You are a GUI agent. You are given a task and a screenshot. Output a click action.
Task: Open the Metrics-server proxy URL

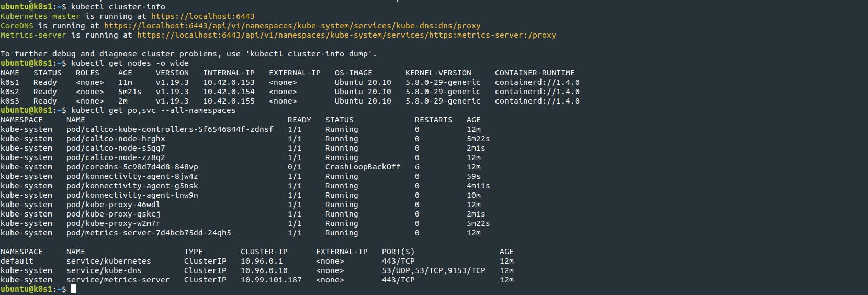point(346,35)
